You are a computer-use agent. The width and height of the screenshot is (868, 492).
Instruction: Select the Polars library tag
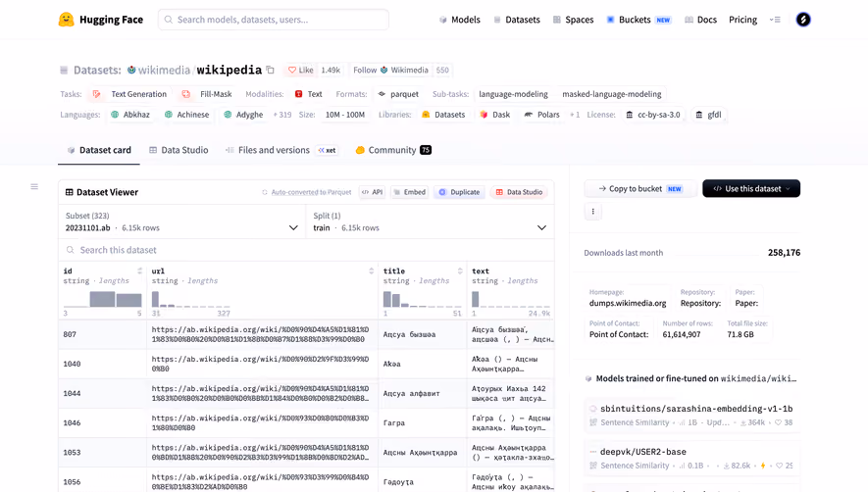[542, 115]
